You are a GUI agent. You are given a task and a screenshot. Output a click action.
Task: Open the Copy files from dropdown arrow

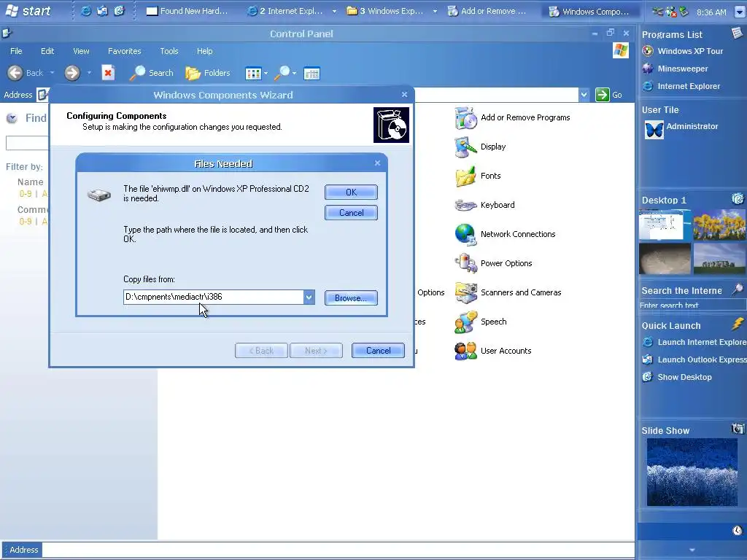[x=309, y=297]
